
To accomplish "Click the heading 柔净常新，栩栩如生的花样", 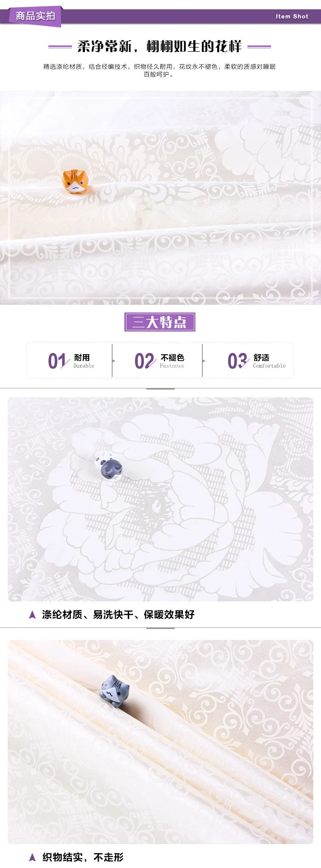I will 160,47.
